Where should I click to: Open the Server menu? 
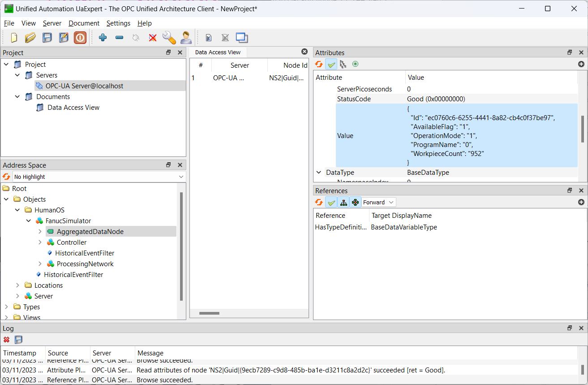(52, 23)
